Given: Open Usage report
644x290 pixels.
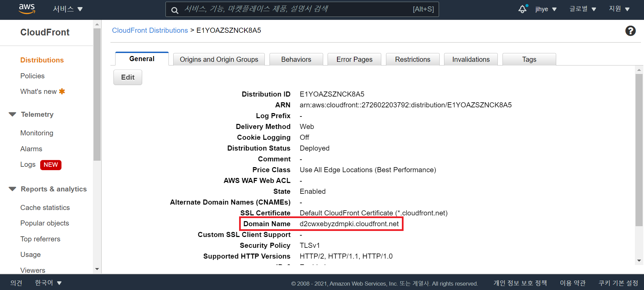Looking at the screenshot, I should pos(30,255).
